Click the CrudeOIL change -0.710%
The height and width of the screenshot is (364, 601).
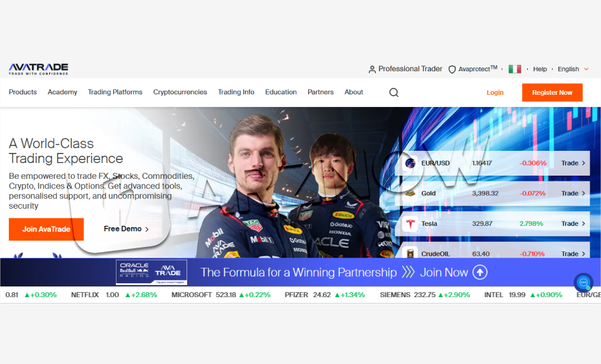click(532, 254)
